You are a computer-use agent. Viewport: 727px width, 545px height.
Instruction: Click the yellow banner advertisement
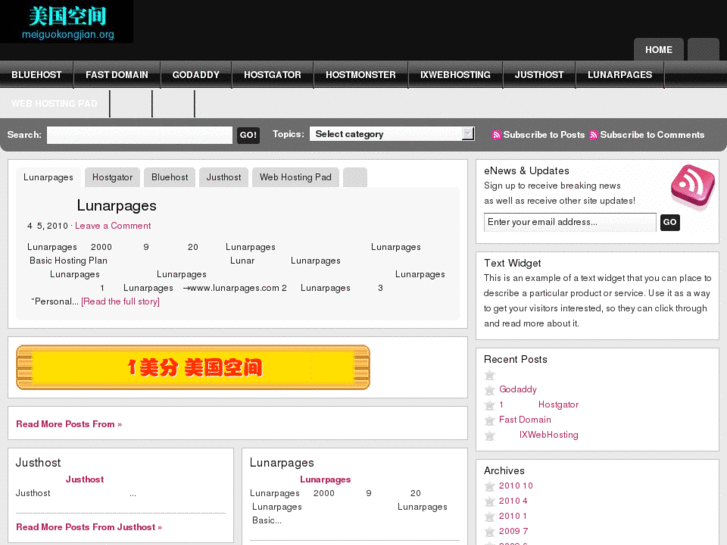coord(193,367)
